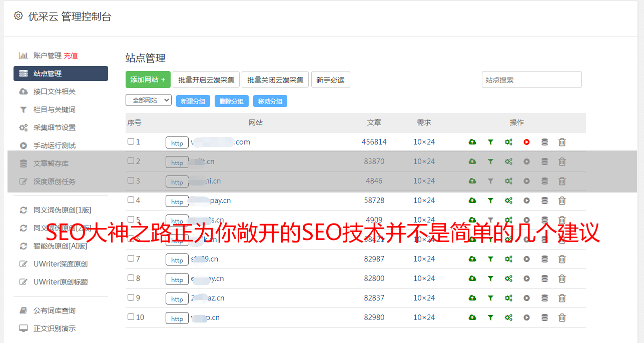Image resolution: width=644 pixels, height=343 pixels.
Task: Select 手动运行测试 sidebar item
Action: [55, 145]
